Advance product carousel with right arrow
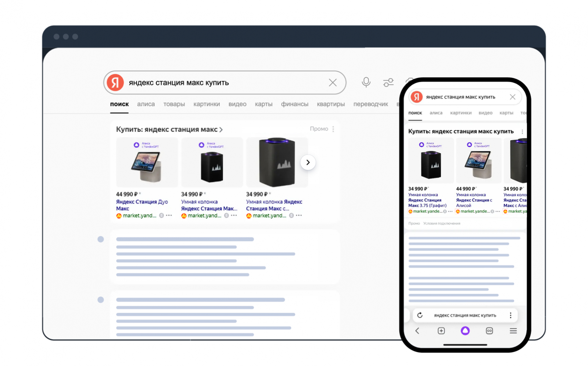The width and height of the screenshot is (588, 366). (308, 162)
